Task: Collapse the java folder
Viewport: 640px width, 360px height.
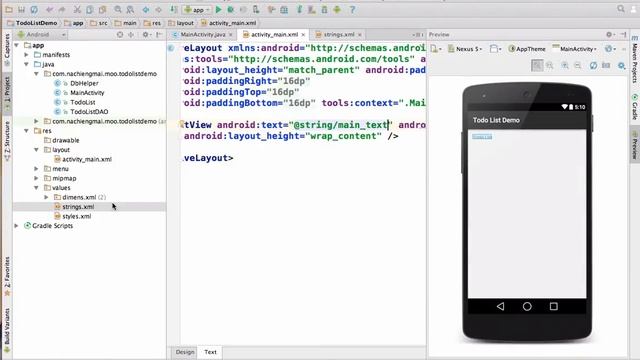Action: click(27, 64)
